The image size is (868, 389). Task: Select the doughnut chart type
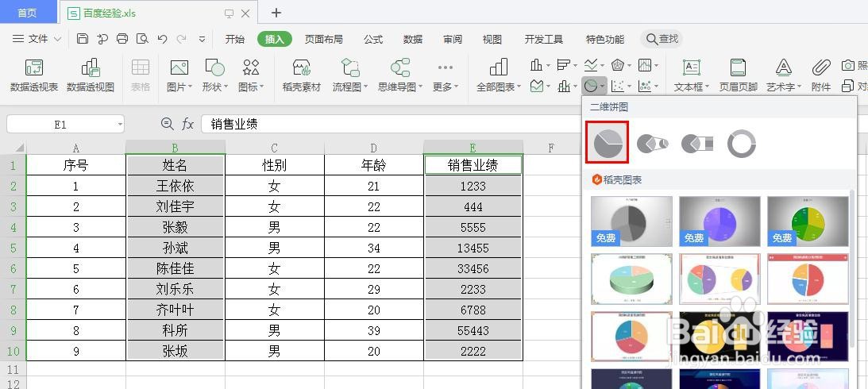point(741,144)
